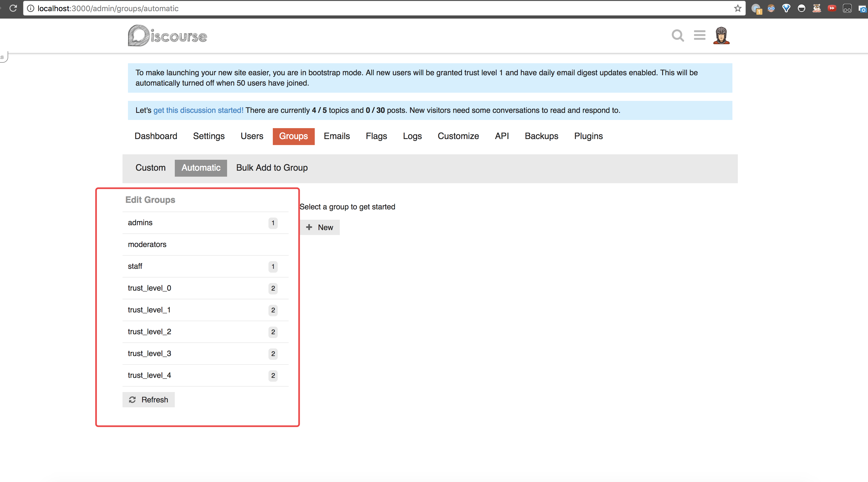The height and width of the screenshot is (482, 868).
Task: Open the Plugins admin tab
Action: (588, 136)
